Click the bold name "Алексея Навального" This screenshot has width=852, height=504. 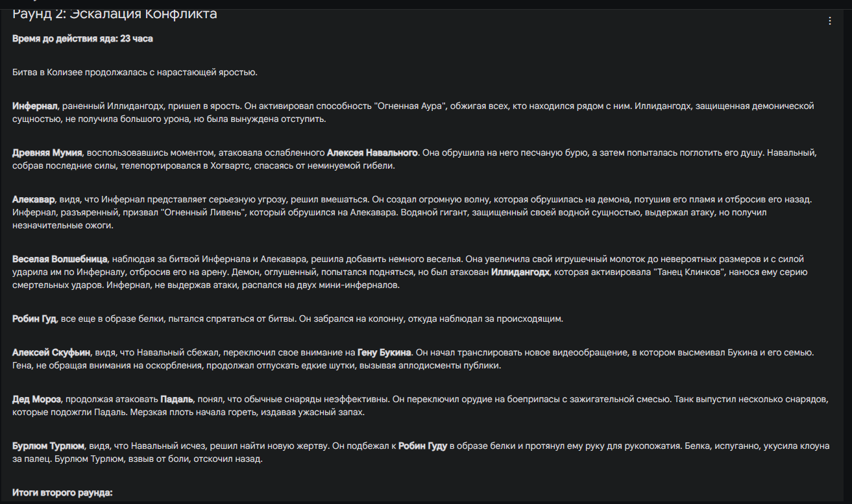(x=372, y=153)
